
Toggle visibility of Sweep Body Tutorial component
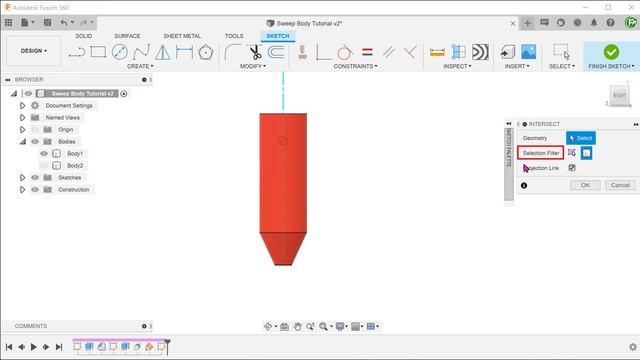(x=28, y=94)
